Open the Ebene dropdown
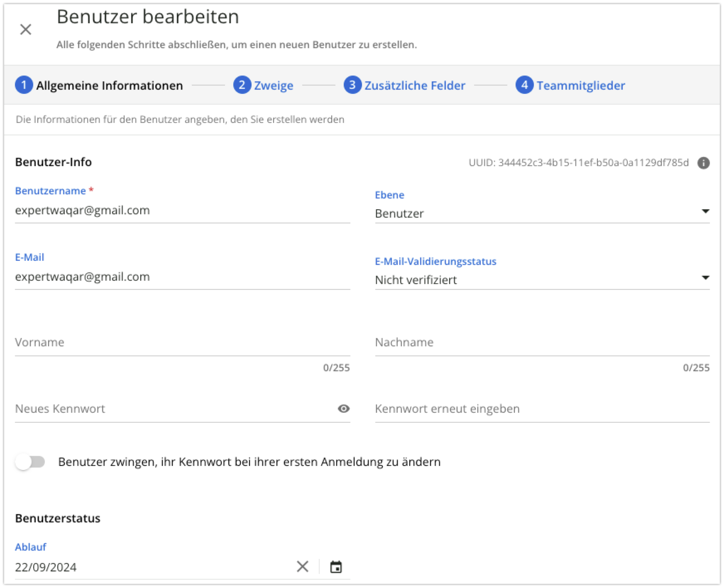724x588 pixels. point(536,213)
